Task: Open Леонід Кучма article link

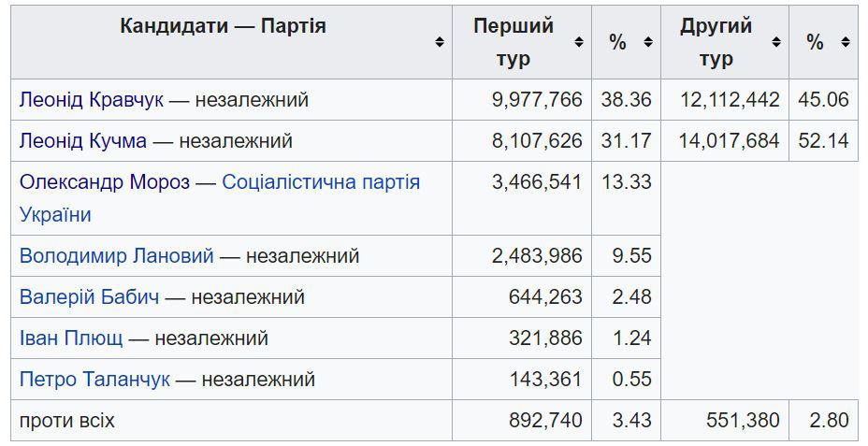Action: [83, 140]
